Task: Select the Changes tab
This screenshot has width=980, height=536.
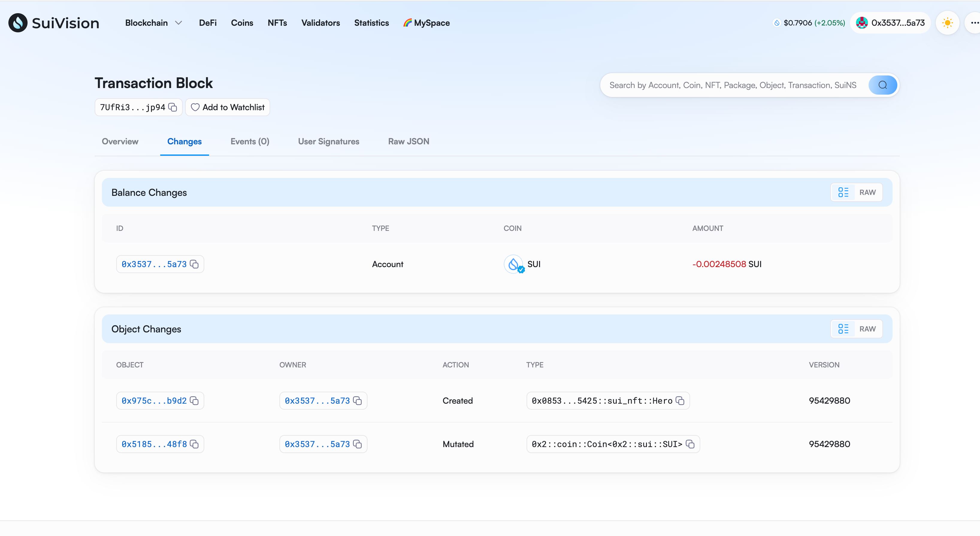Action: pyautogui.click(x=184, y=142)
